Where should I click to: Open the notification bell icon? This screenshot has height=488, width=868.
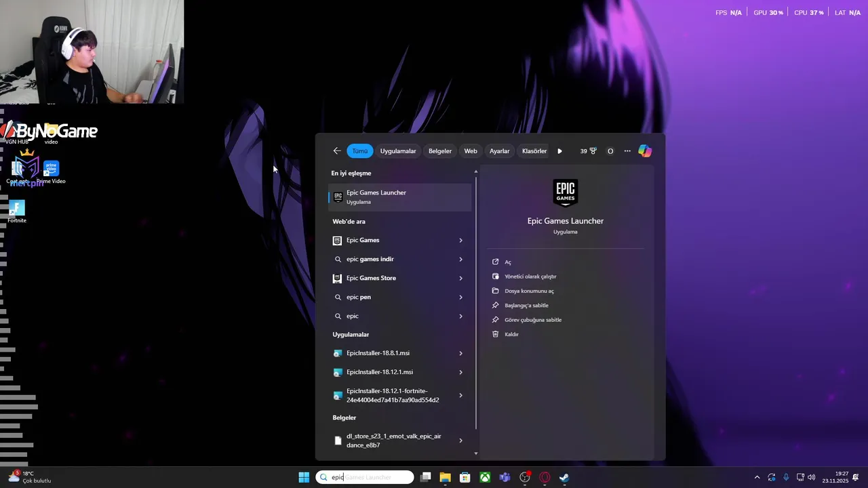pyautogui.click(x=856, y=477)
